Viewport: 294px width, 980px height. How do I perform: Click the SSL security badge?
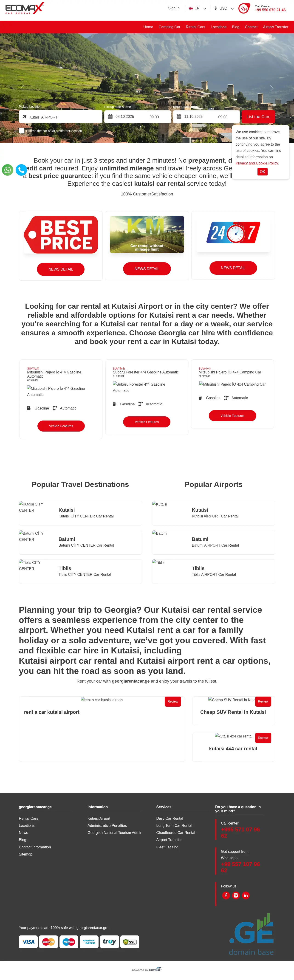point(130,942)
